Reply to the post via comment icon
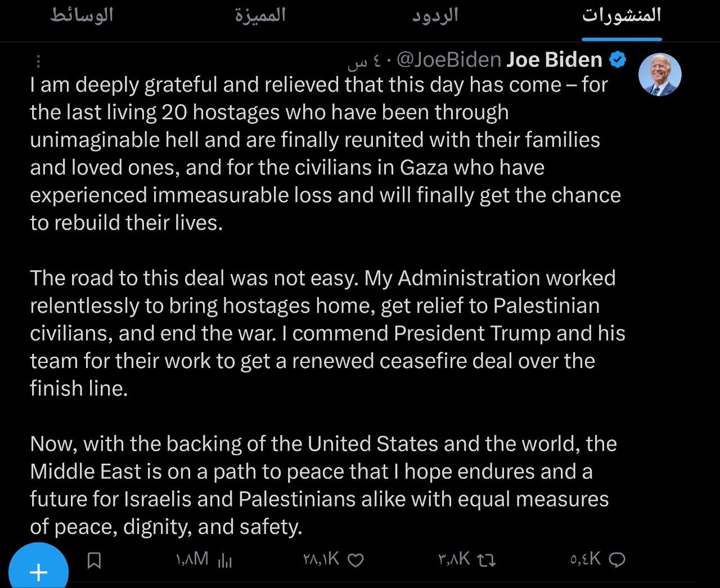Screen dimensions: 720x588 617,559
